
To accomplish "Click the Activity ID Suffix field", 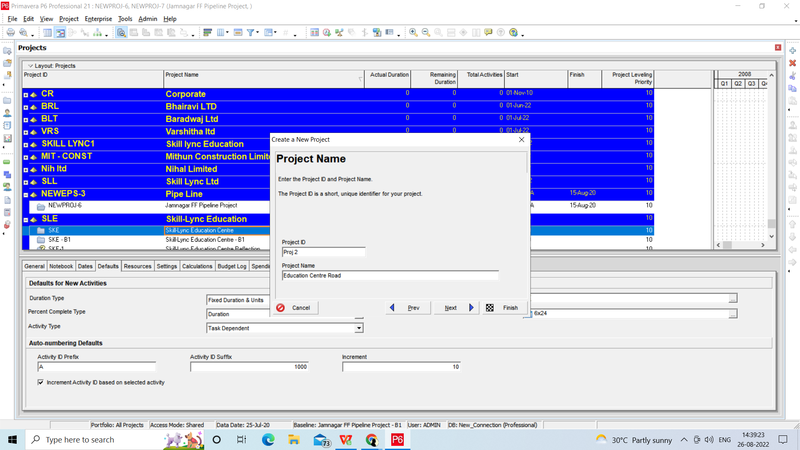I will click(x=249, y=367).
